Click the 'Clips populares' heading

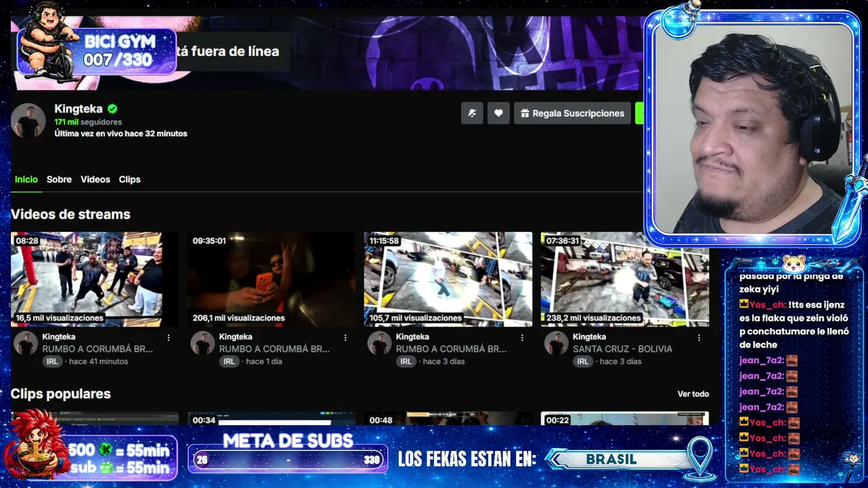pos(60,394)
